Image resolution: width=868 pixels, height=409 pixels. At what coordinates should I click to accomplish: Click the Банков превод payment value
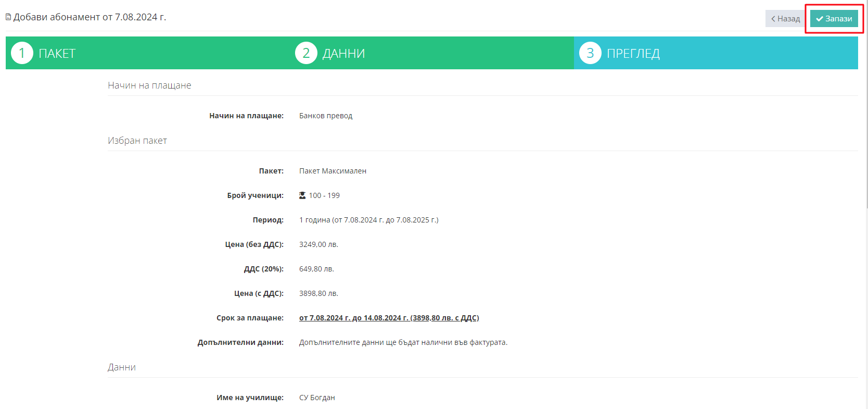[326, 116]
